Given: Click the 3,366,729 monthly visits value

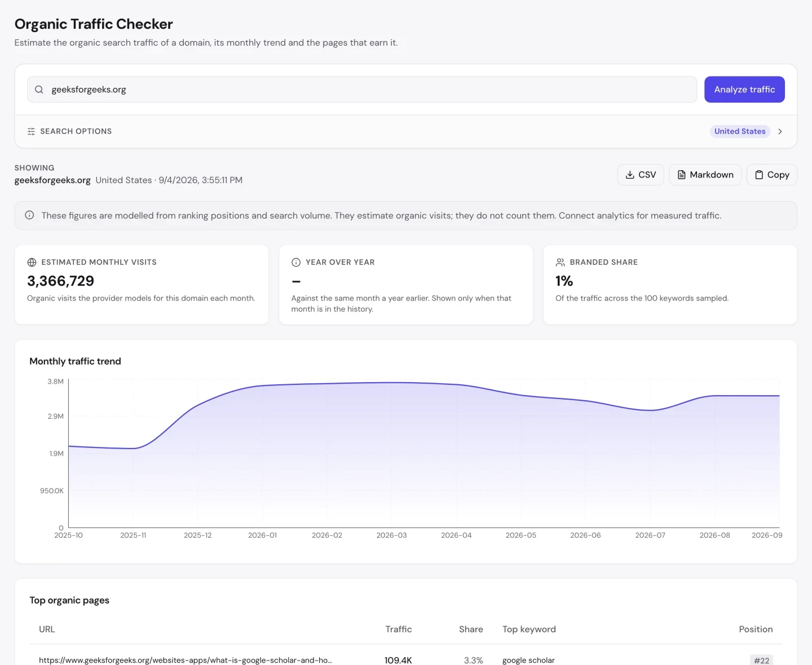Looking at the screenshot, I should click(x=60, y=281).
